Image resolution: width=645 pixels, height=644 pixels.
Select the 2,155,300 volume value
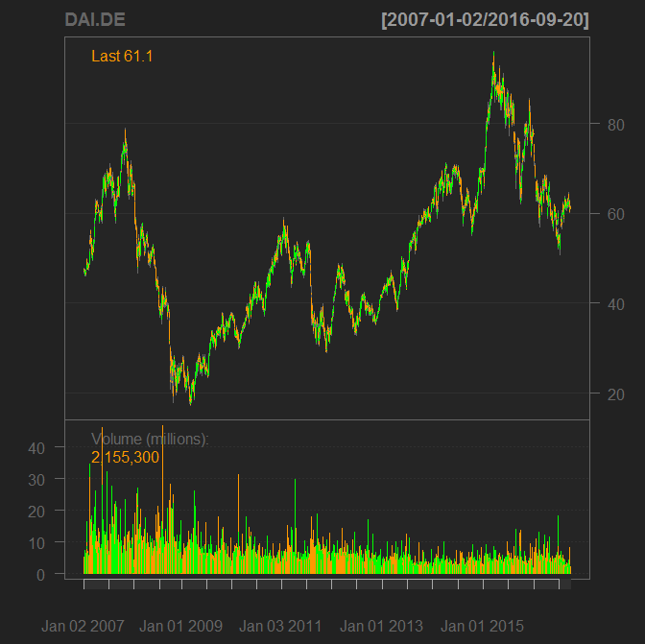click(125, 457)
